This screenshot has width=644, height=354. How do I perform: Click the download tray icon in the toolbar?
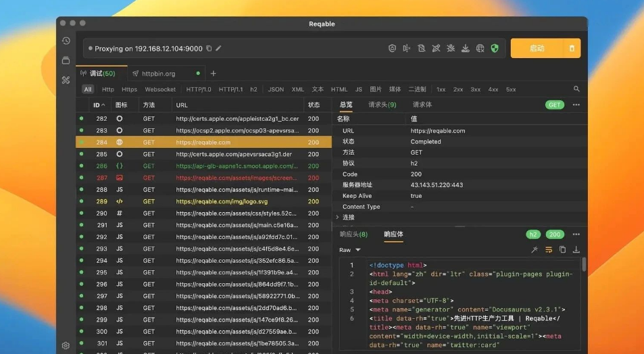point(466,49)
